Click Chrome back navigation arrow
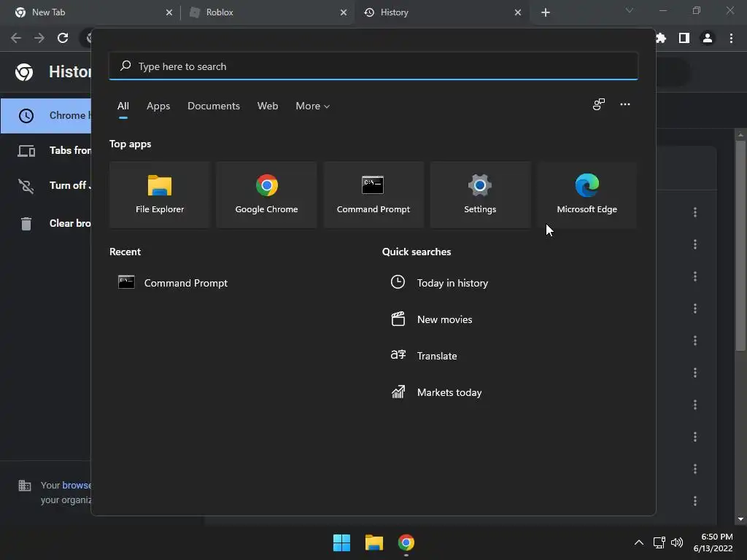This screenshot has height=560, width=747. 16,38
